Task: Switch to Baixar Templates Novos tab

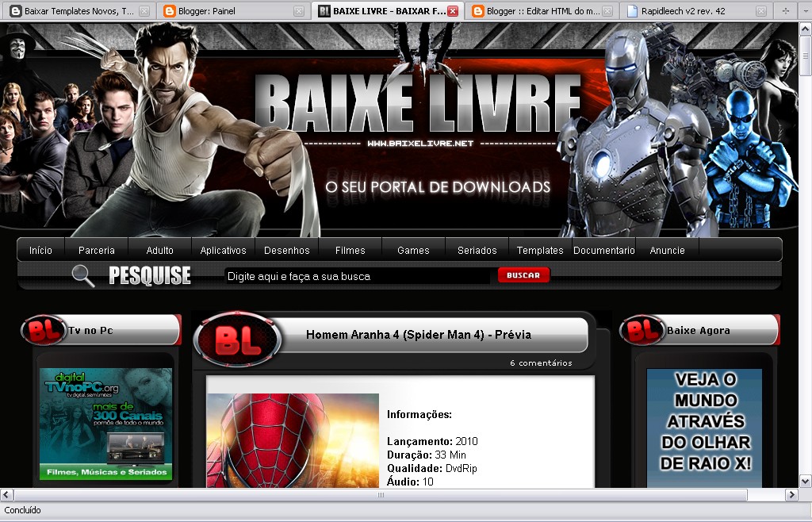Action: click(79, 11)
